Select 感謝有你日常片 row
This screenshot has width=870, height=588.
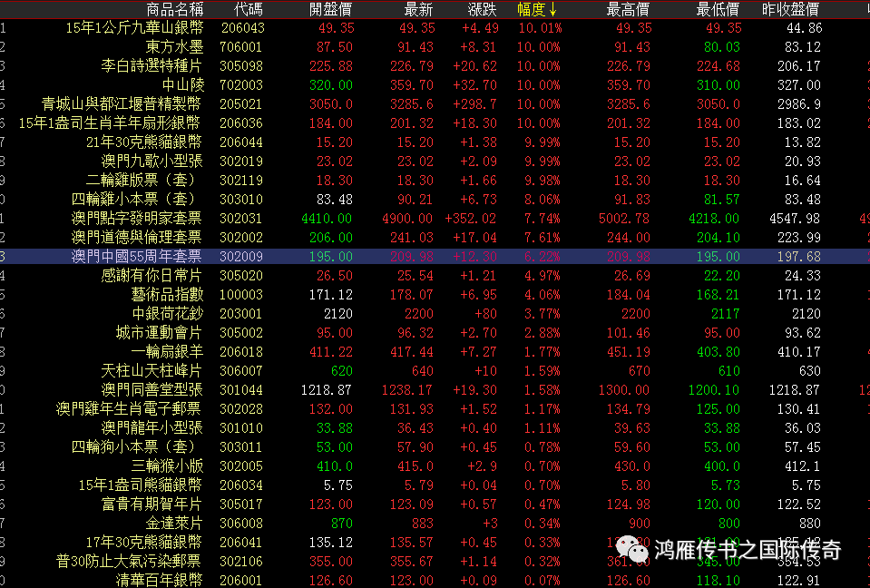pyautogui.click(x=435, y=276)
